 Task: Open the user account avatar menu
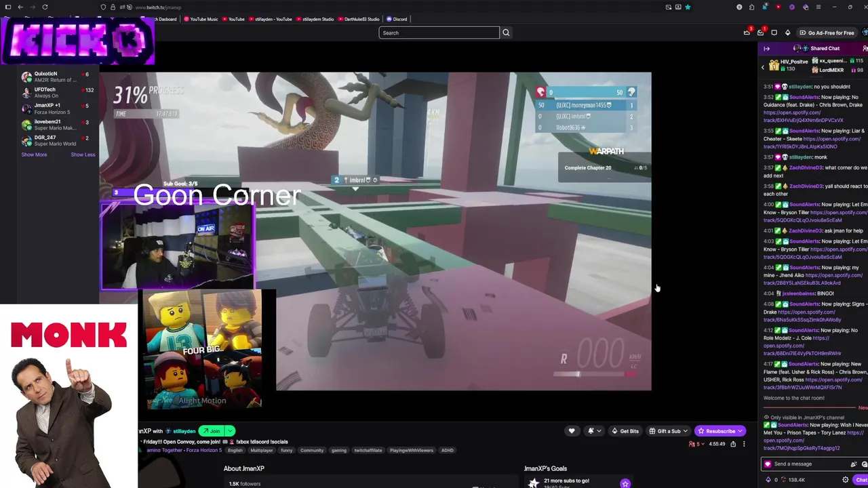(865, 33)
